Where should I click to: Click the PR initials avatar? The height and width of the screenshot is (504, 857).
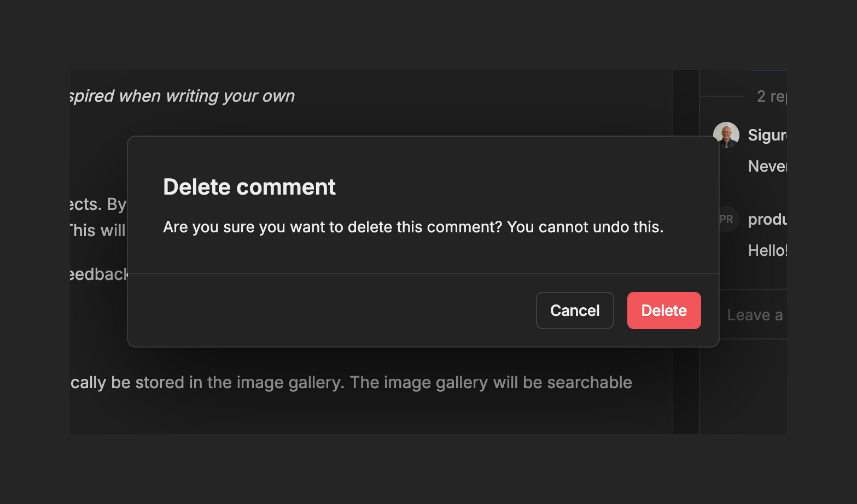click(727, 219)
